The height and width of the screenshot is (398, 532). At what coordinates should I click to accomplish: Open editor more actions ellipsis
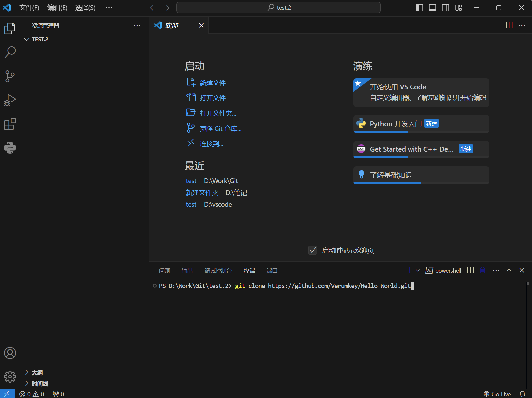pos(522,25)
